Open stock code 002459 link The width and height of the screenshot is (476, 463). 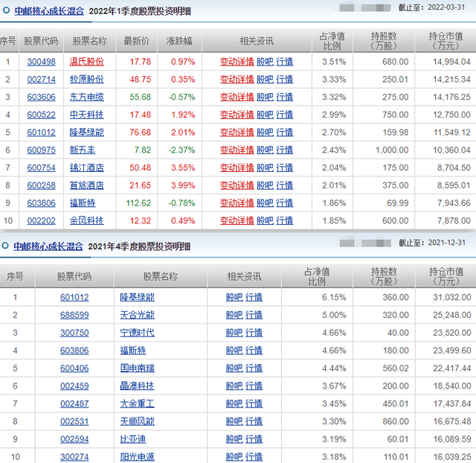coord(74,386)
